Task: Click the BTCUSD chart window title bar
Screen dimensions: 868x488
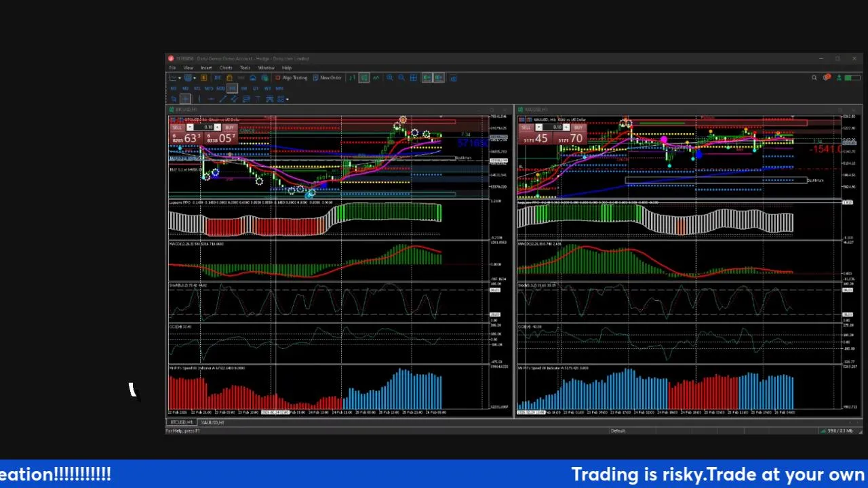Action: tap(340, 109)
